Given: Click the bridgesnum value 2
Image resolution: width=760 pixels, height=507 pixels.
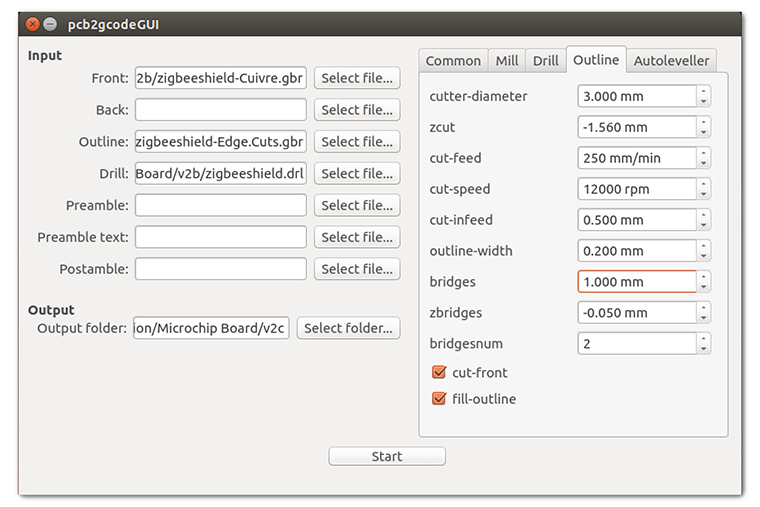Looking at the screenshot, I should coord(637,344).
